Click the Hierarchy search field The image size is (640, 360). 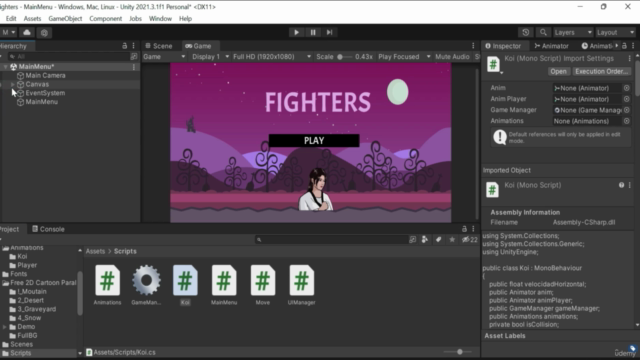pos(69,56)
